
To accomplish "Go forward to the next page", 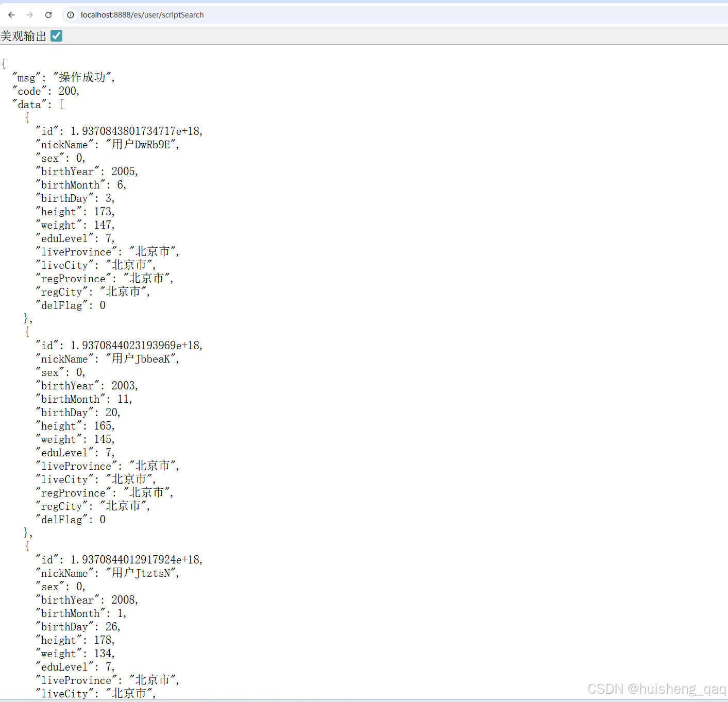I will coord(30,15).
